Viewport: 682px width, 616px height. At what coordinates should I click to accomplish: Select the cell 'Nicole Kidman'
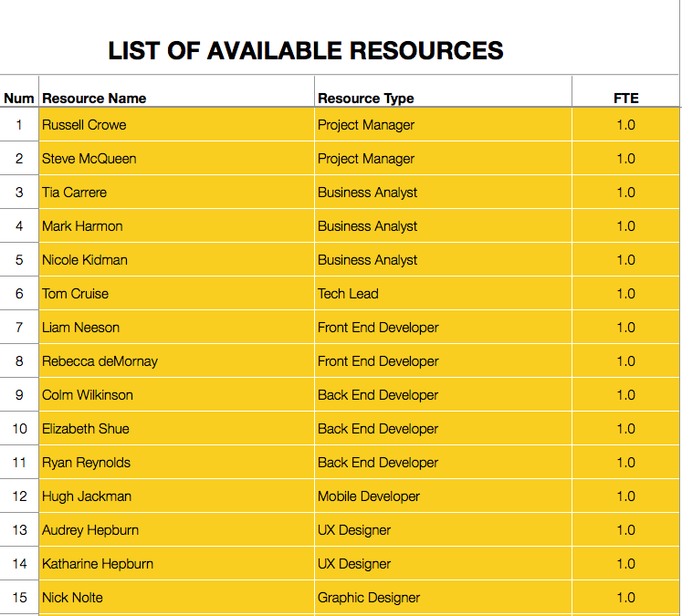176,260
